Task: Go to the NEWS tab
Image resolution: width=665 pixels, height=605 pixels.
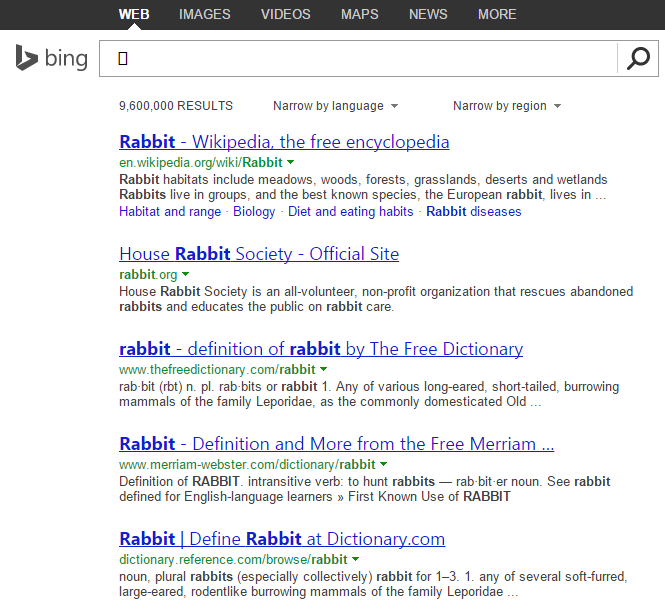Action: pos(428,14)
